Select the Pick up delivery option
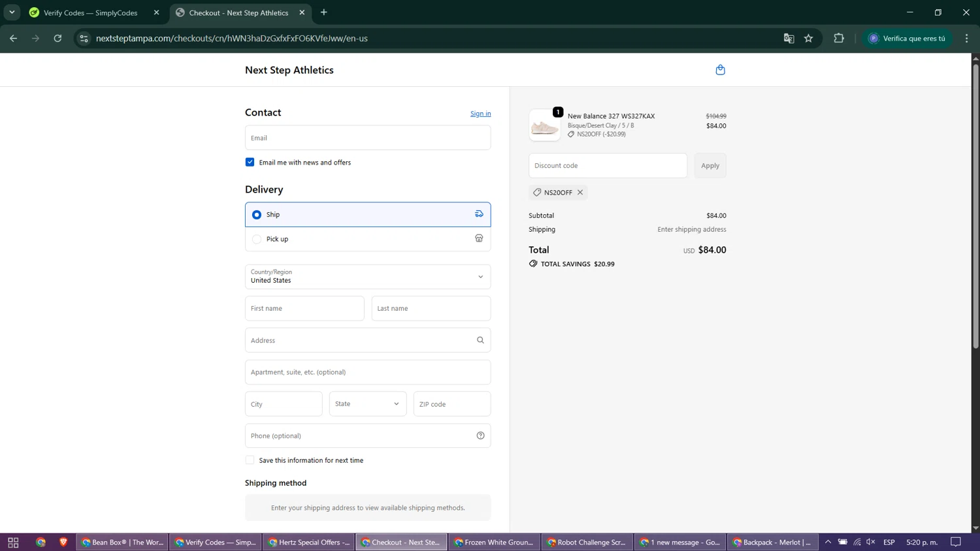This screenshot has width=980, height=551. click(x=368, y=239)
